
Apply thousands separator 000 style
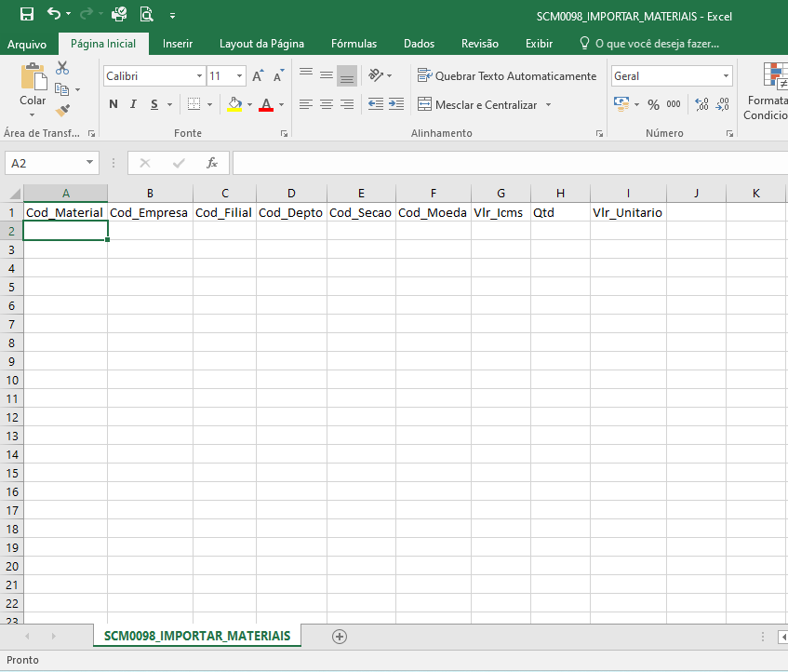[674, 104]
